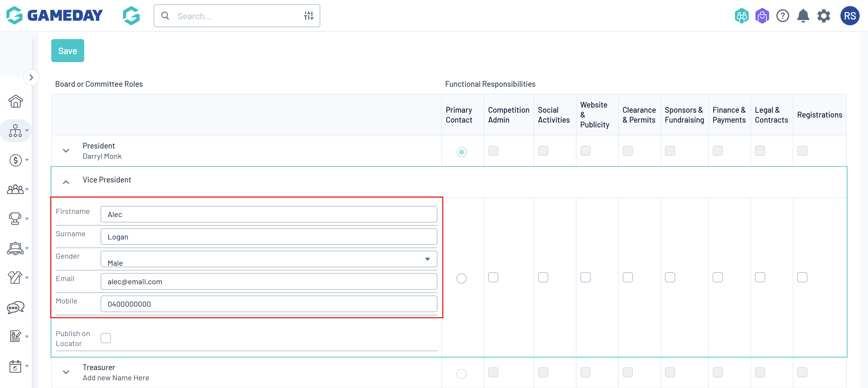Viewport: 868px width, 388px height.
Task: Click the notifications bell icon
Action: point(803,16)
